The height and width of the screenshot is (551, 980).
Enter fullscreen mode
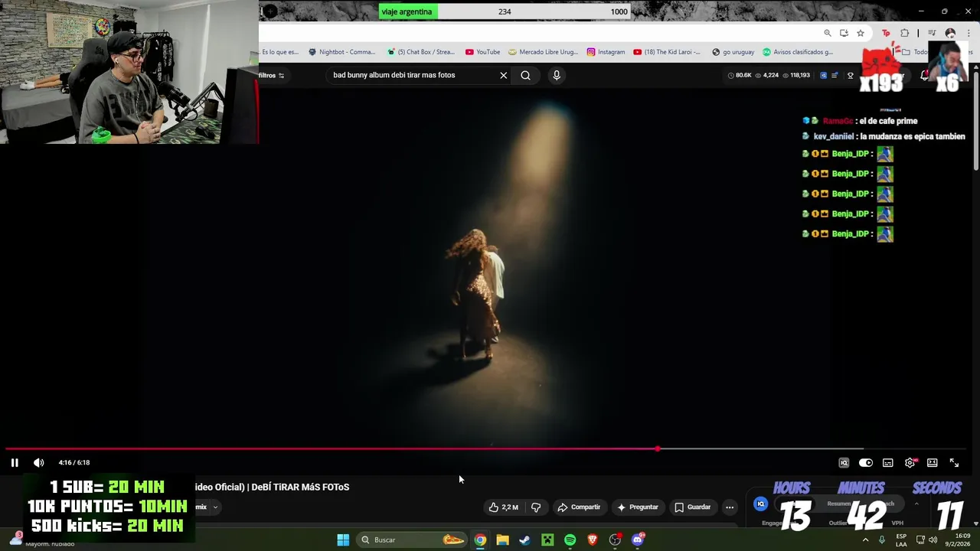click(955, 463)
